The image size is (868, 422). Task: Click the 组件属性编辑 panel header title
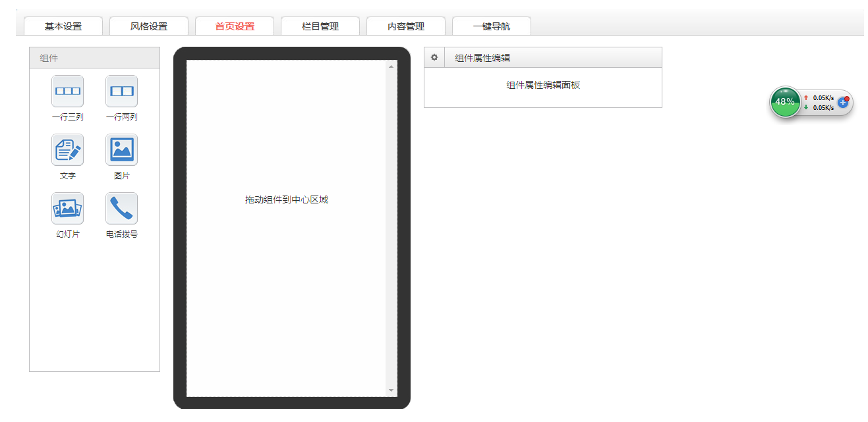pos(482,58)
